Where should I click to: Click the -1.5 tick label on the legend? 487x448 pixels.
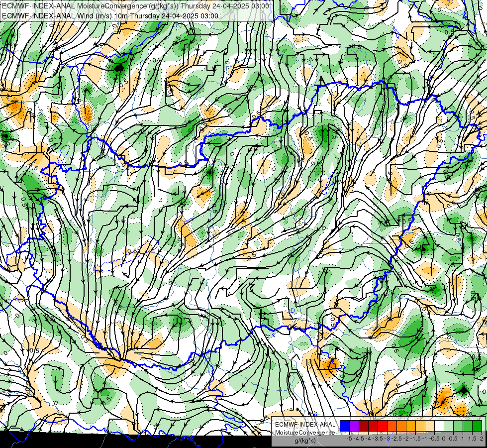[415, 439]
